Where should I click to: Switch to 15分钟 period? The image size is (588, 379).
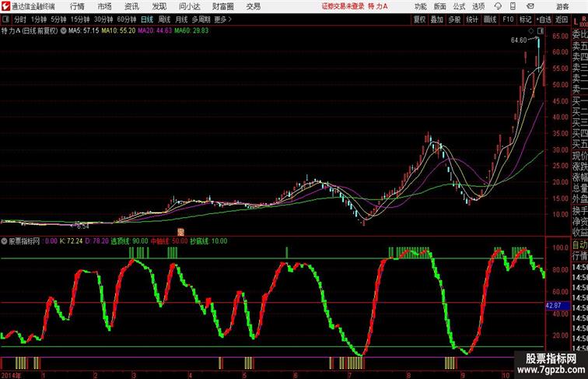point(80,19)
